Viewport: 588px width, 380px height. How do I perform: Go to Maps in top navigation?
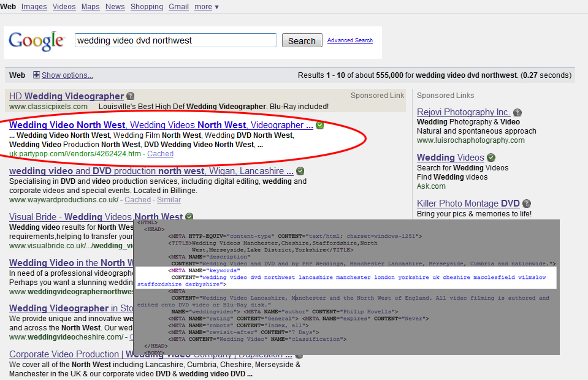[90, 7]
